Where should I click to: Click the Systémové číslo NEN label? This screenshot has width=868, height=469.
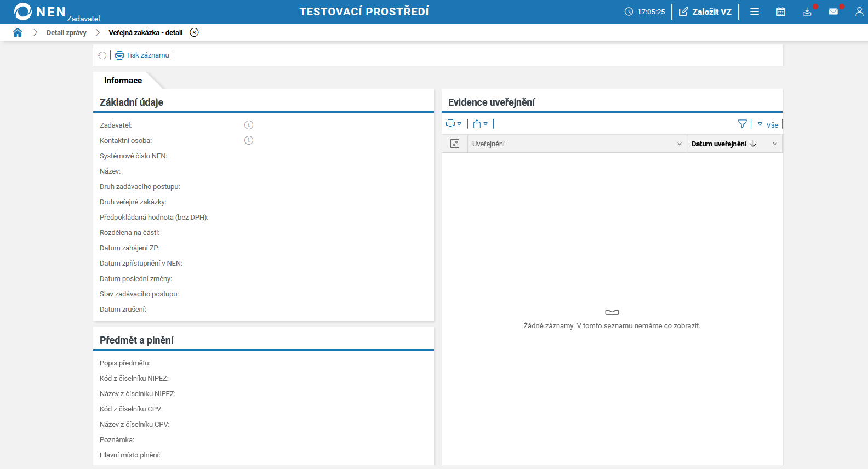(x=134, y=156)
